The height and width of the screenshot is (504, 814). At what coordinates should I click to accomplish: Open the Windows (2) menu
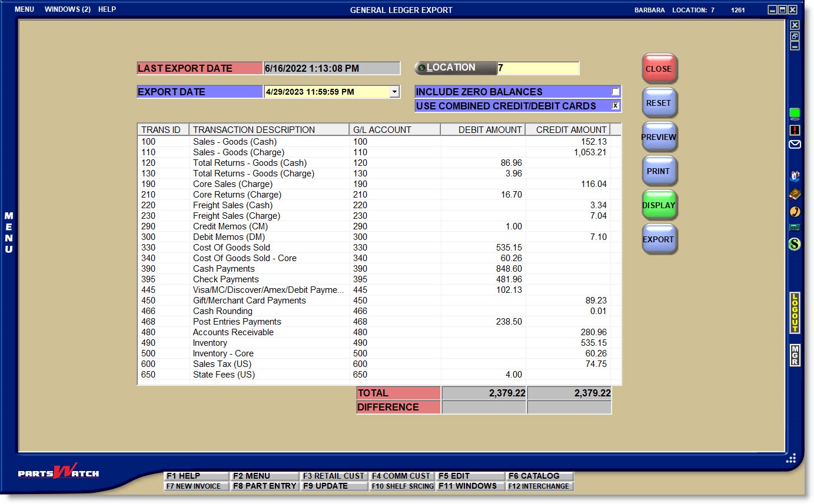pos(67,9)
